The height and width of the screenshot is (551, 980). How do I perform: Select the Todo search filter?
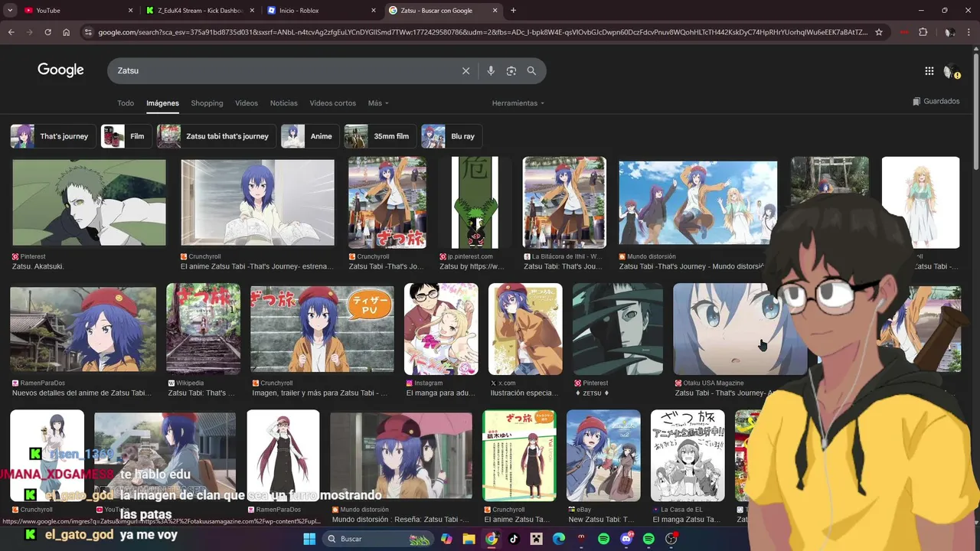point(126,103)
